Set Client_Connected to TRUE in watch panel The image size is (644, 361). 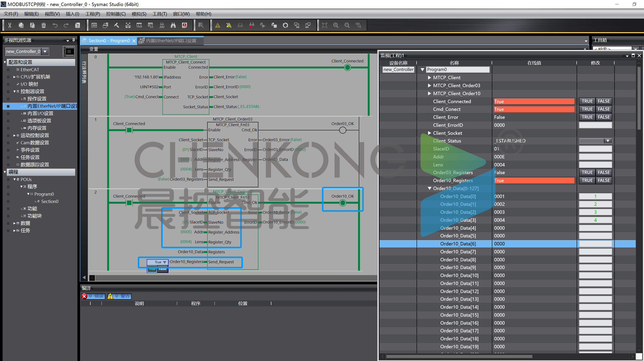click(587, 101)
